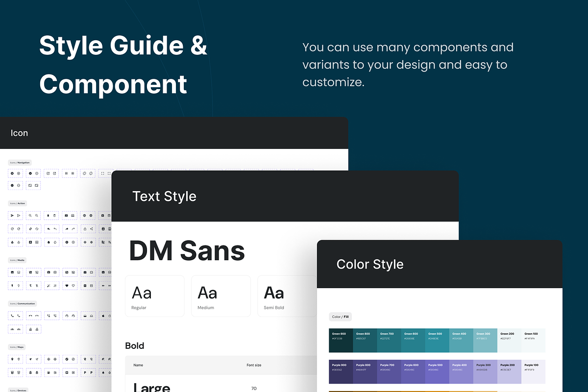Open the Medium font weight card
The height and width of the screenshot is (392, 588).
point(221,296)
